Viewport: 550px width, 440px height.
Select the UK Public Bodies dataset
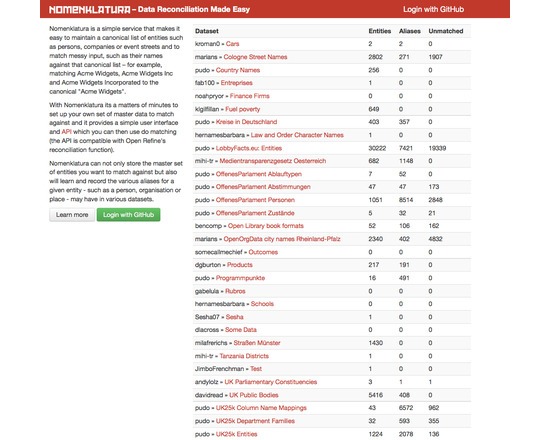tap(254, 395)
